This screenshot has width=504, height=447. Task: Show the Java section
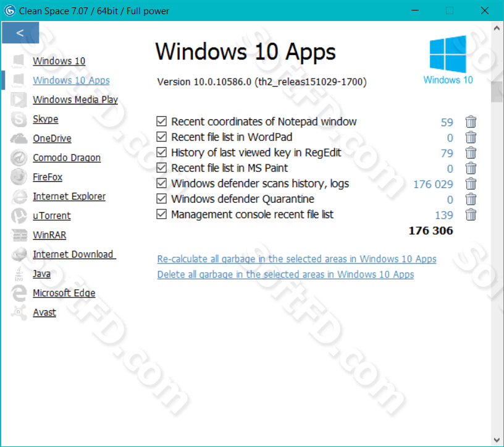tap(41, 273)
